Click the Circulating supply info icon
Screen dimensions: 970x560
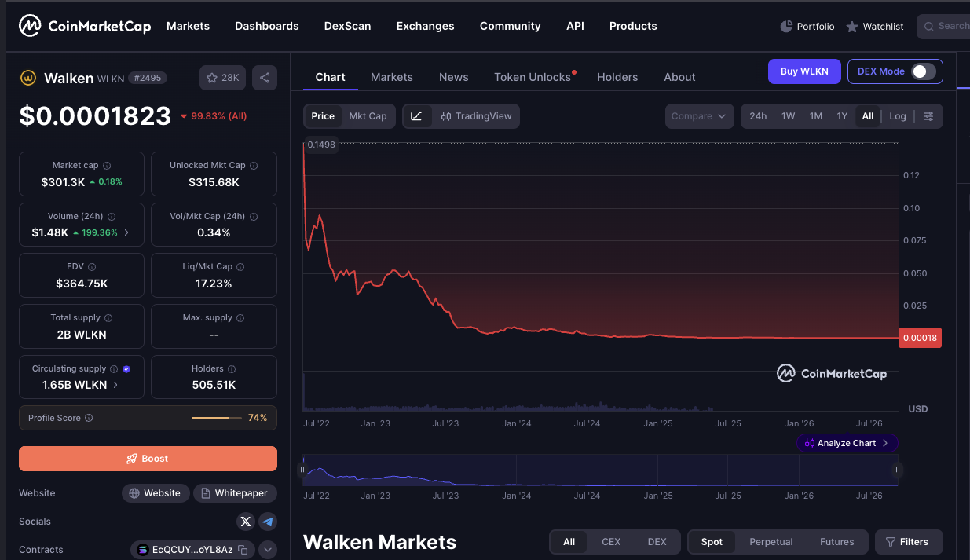(114, 368)
